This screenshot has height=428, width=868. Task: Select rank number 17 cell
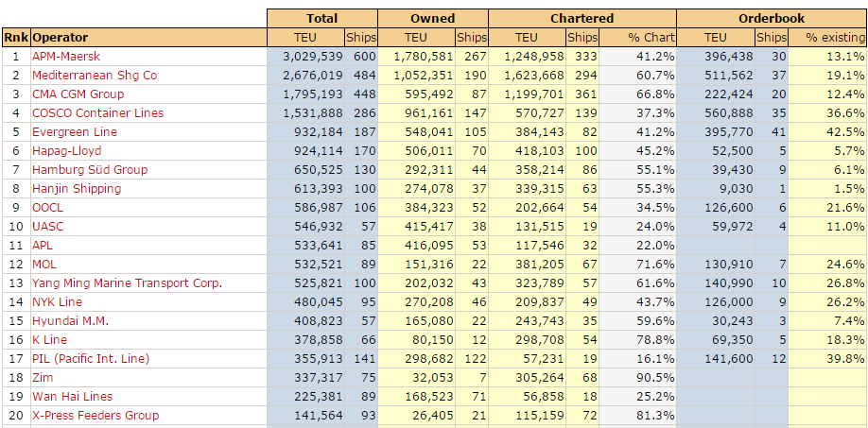[17, 359]
